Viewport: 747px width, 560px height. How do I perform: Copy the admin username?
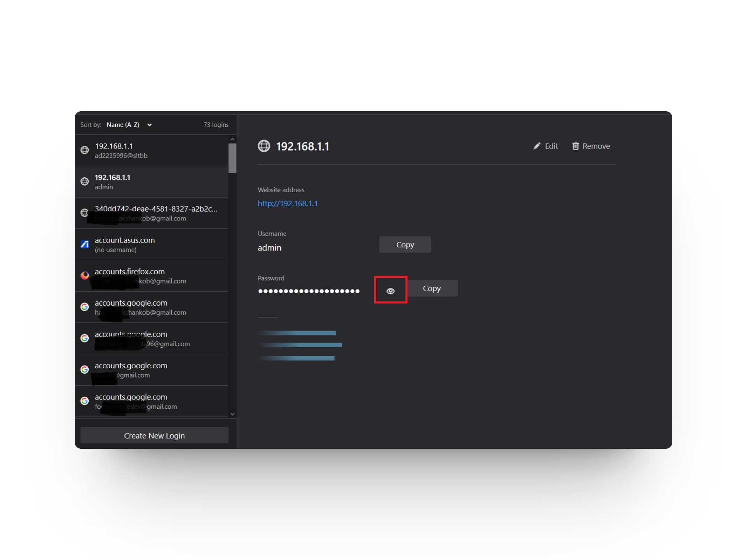405,245
